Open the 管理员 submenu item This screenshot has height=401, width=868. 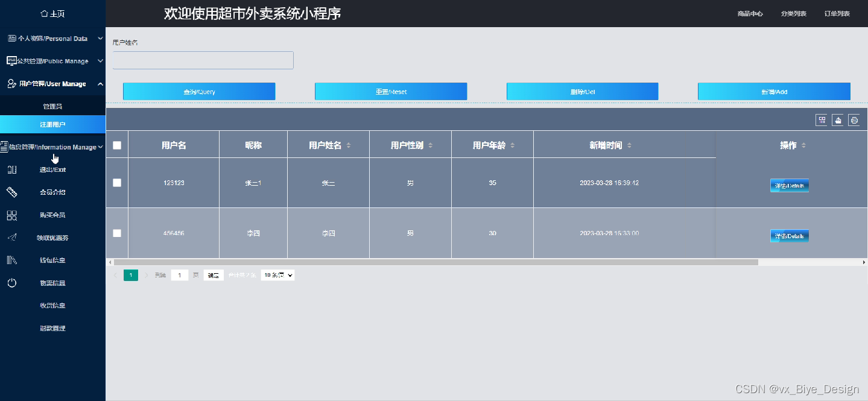point(52,106)
